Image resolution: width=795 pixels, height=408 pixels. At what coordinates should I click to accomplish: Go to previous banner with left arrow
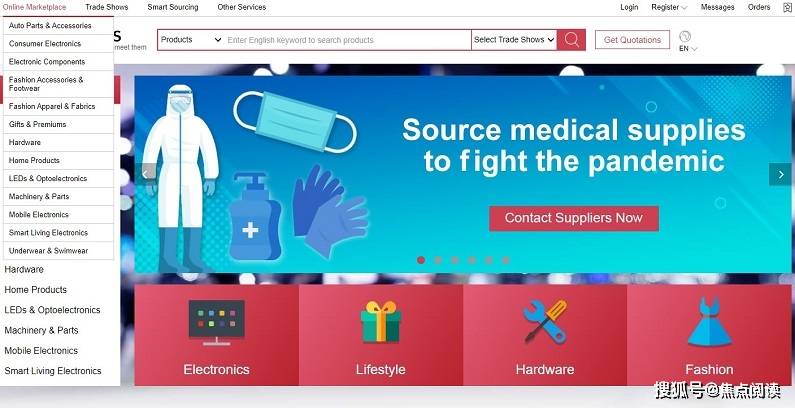tap(146, 174)
